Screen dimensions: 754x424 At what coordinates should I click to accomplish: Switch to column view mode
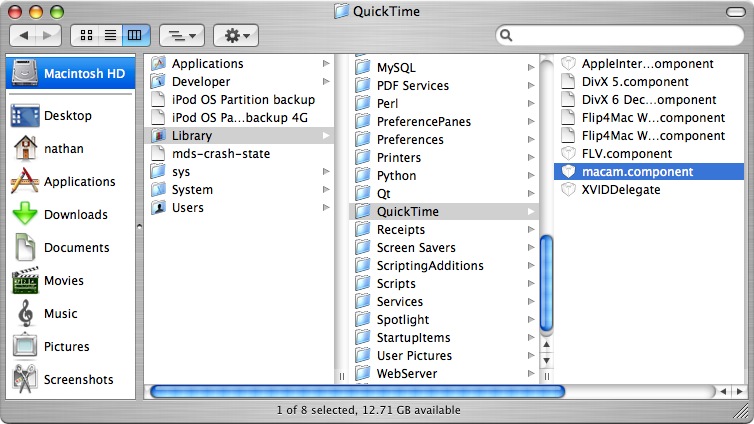click(x=134, y=35)
